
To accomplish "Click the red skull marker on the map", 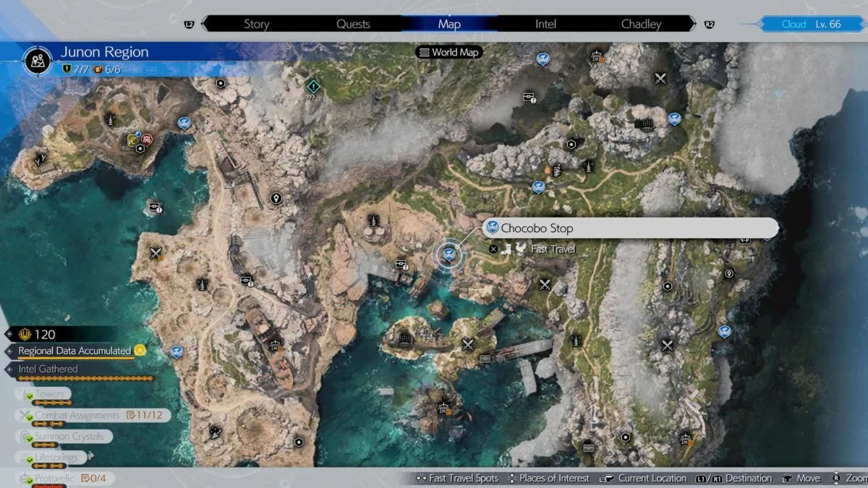I will coord(147,140).
